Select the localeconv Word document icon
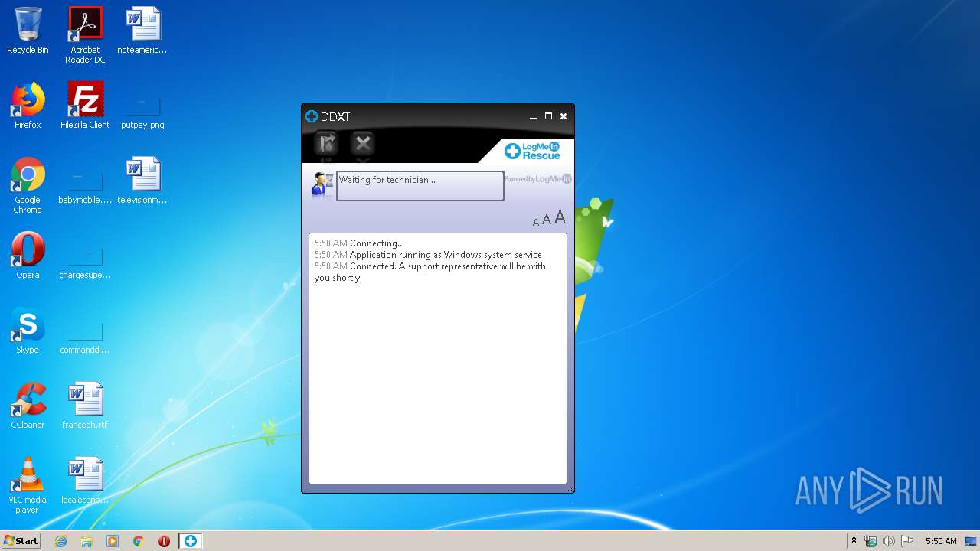This screenshot has width=980, height=551. click(x=85, y=481)
